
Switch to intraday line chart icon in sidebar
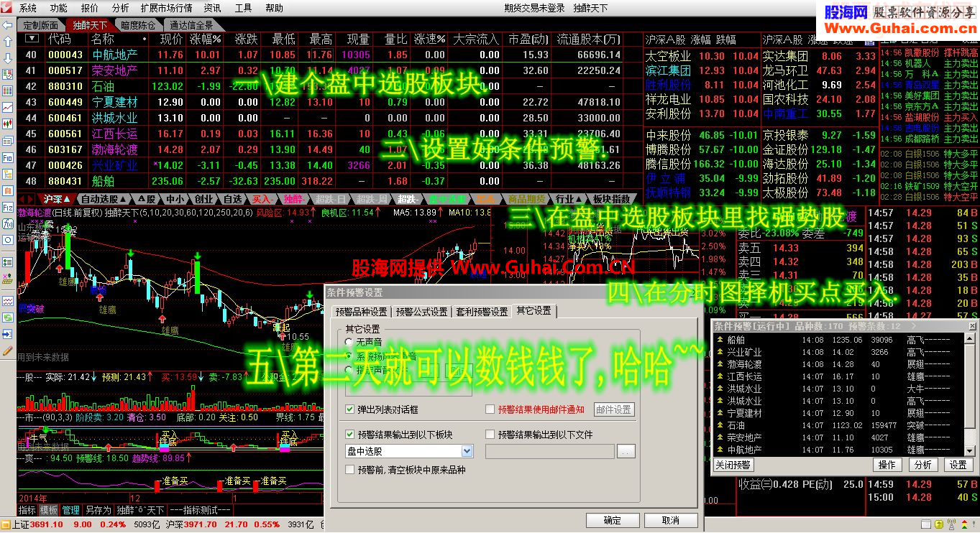(x=8, y=108)
